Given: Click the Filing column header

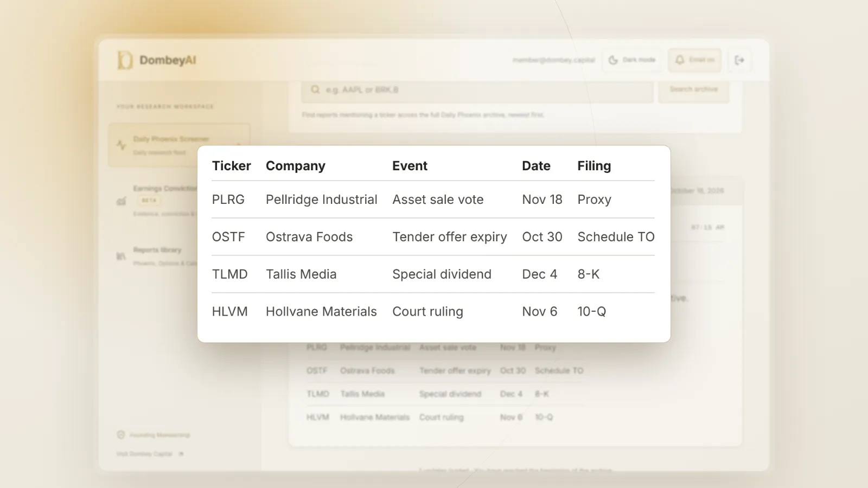Looking at the screenshot, I should tap(594, 166).
